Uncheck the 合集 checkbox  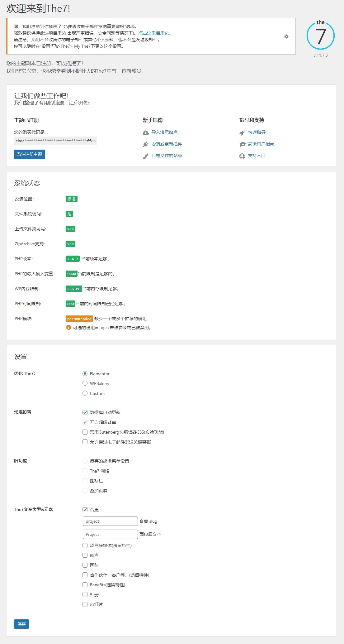tap(85, 510)
